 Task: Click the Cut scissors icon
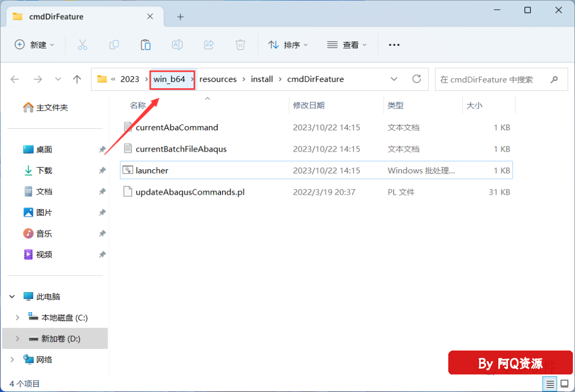(83, 45)
